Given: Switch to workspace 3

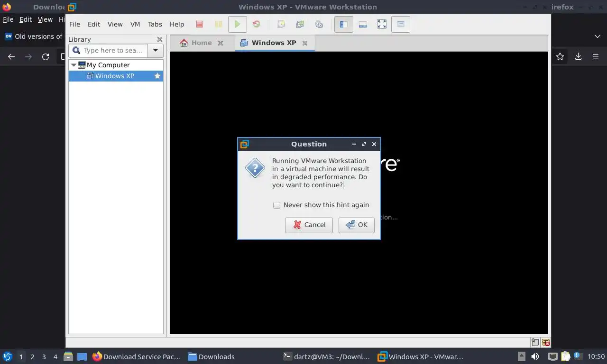Looking at the screenshot, I should coord(44,357).
